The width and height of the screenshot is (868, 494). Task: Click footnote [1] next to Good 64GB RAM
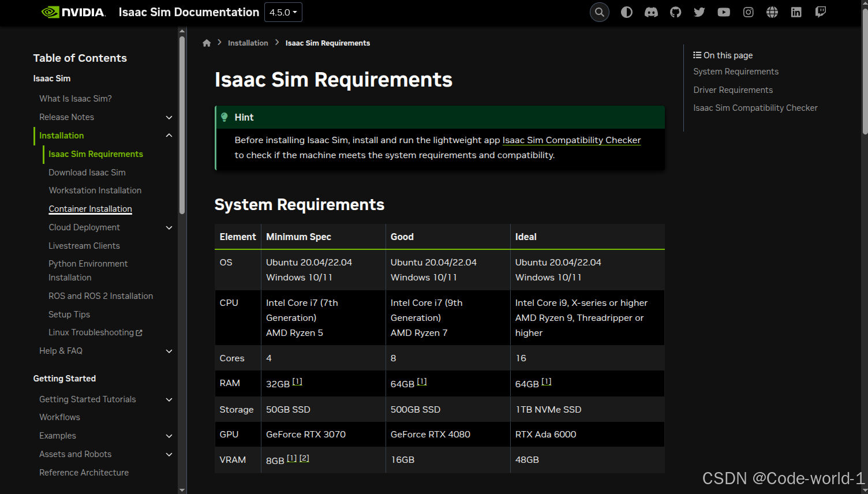(x=422, y=381)
